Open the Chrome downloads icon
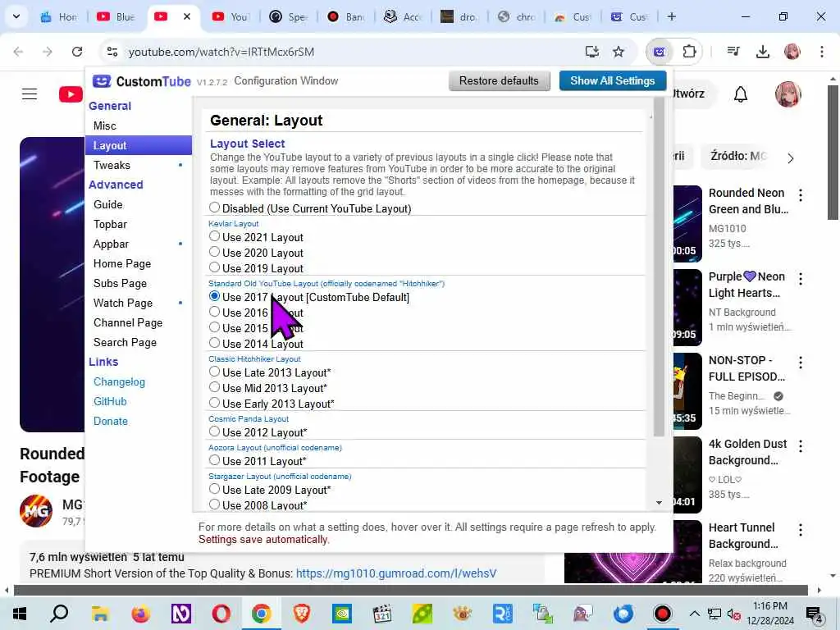This screenshot has width=840, height=630. [x=762, y=52]
